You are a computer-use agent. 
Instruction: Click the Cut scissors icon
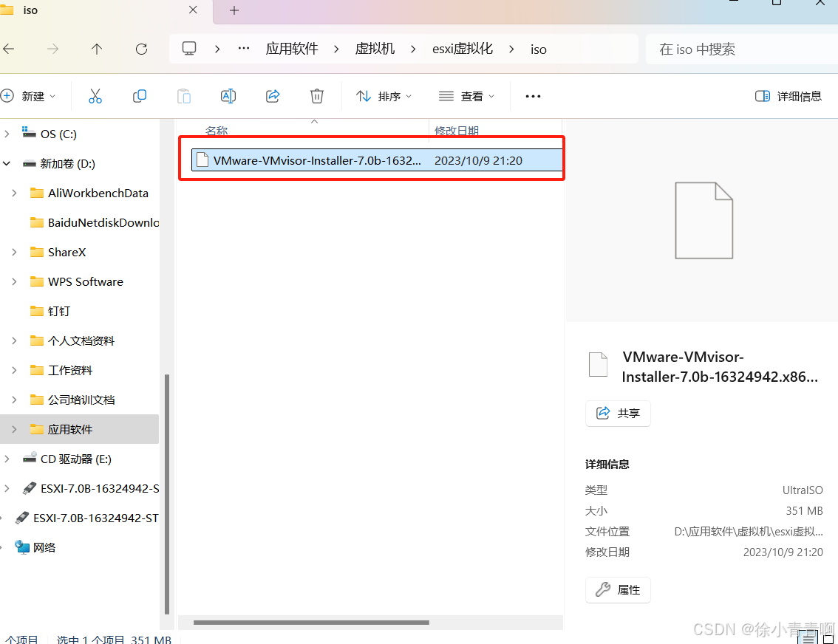[95, 96]
